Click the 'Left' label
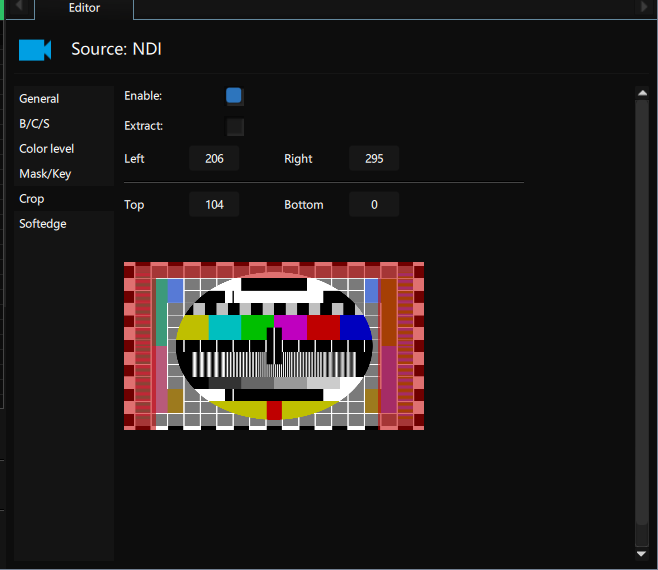 tap(134, 159)
